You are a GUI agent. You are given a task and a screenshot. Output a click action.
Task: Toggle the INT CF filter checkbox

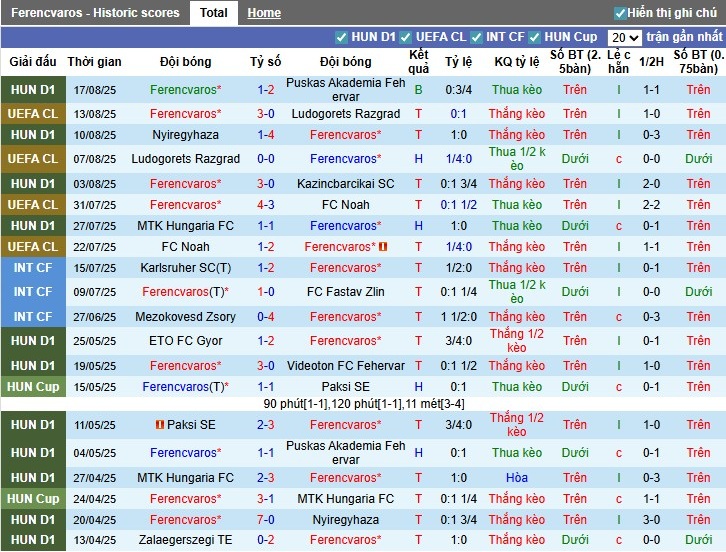(x=476, y=37)
